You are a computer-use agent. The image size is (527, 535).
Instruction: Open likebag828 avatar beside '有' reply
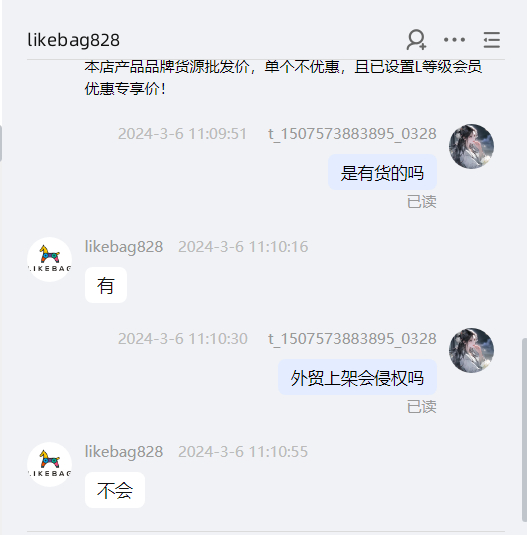click(x=49, y=259)
